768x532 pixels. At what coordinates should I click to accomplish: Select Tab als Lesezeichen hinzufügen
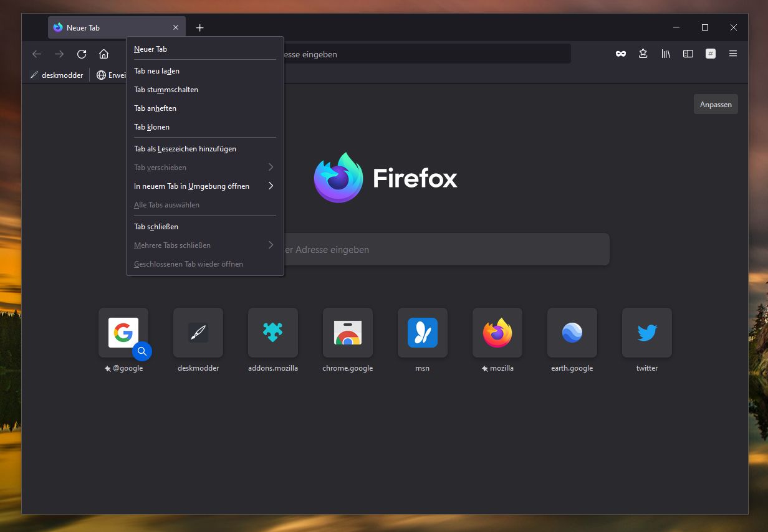point(204,149)
